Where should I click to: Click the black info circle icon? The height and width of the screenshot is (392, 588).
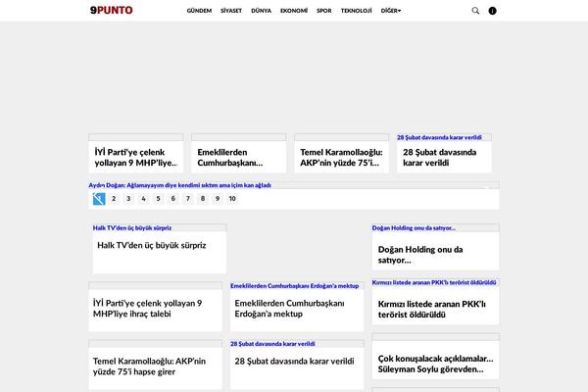492,11
